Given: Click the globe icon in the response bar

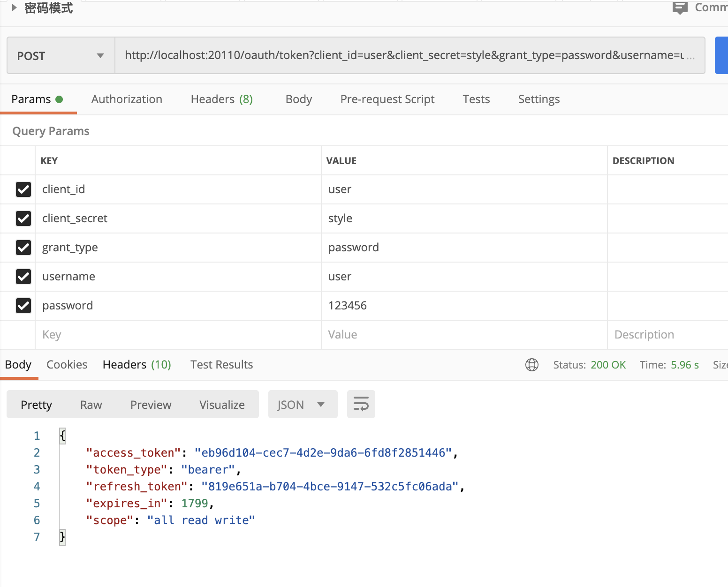Looking at the screenshot, I should click(532, 365).
